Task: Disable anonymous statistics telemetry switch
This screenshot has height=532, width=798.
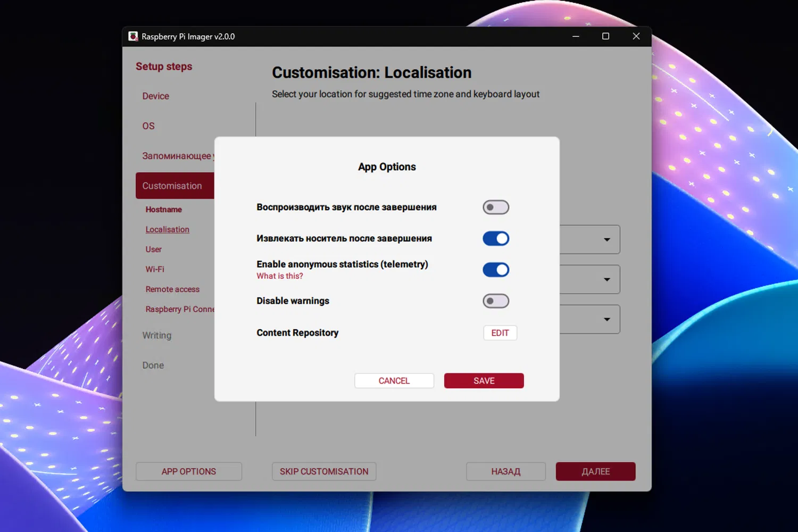Action: [x=496, y=270]
